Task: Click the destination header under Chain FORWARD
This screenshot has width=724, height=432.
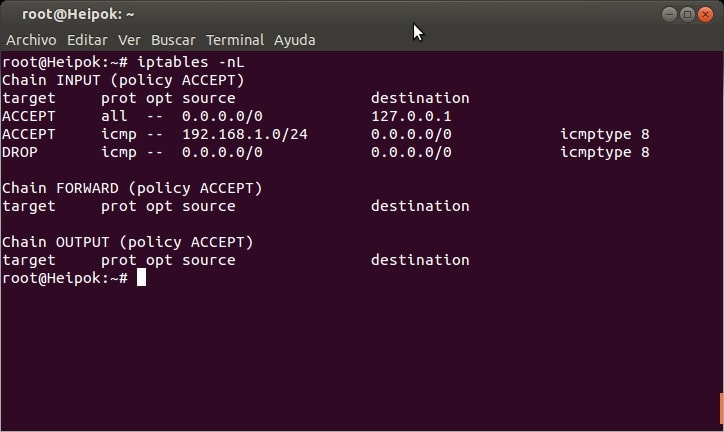Action: coord(420,206)
